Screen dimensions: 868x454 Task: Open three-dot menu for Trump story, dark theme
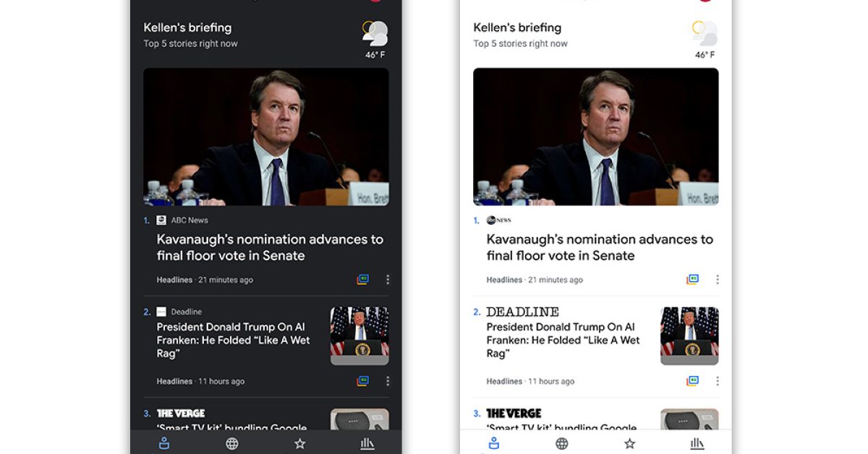click(388, 381)
